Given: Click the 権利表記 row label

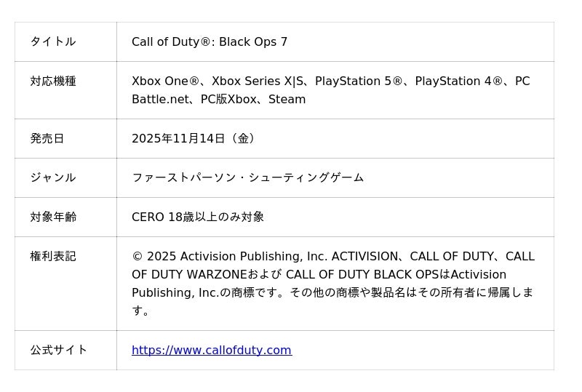Looking at the screenshot, I should 52,256.
